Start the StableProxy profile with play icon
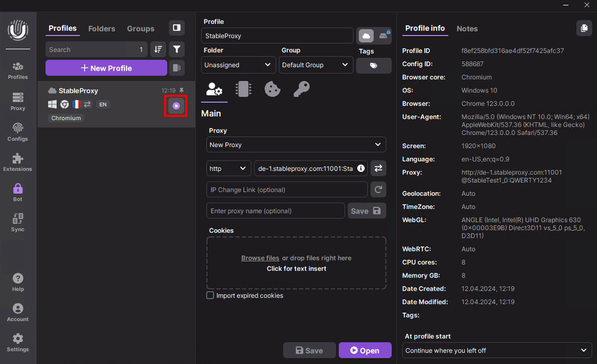 click(176, 106)
